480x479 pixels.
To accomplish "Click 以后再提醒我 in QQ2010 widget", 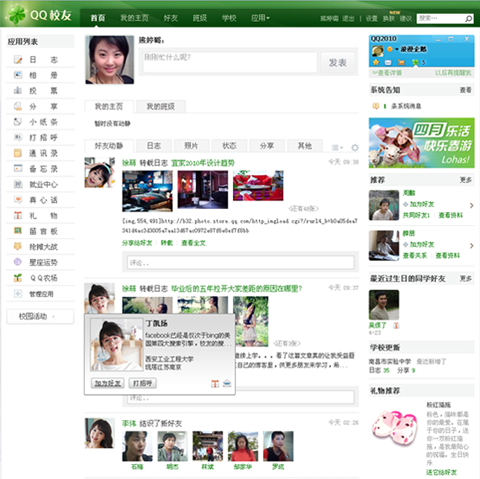I will tap(453, 73).
